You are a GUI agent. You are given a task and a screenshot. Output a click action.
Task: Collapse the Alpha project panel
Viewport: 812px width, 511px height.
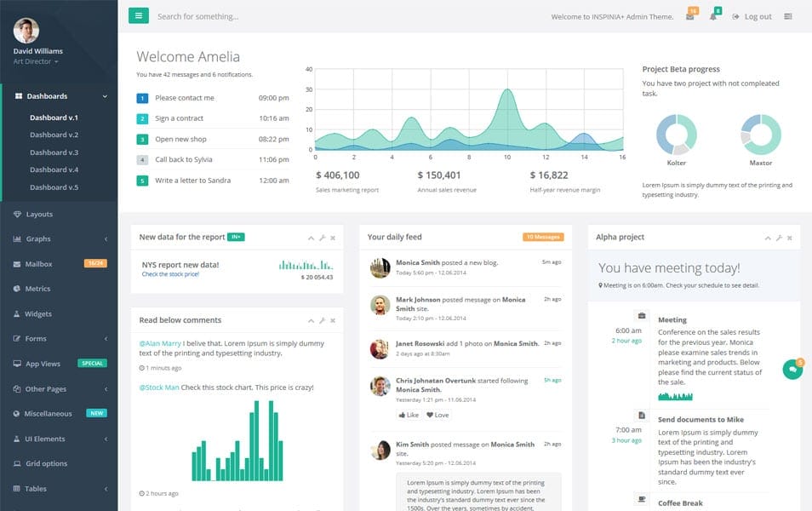coord(769,238)
